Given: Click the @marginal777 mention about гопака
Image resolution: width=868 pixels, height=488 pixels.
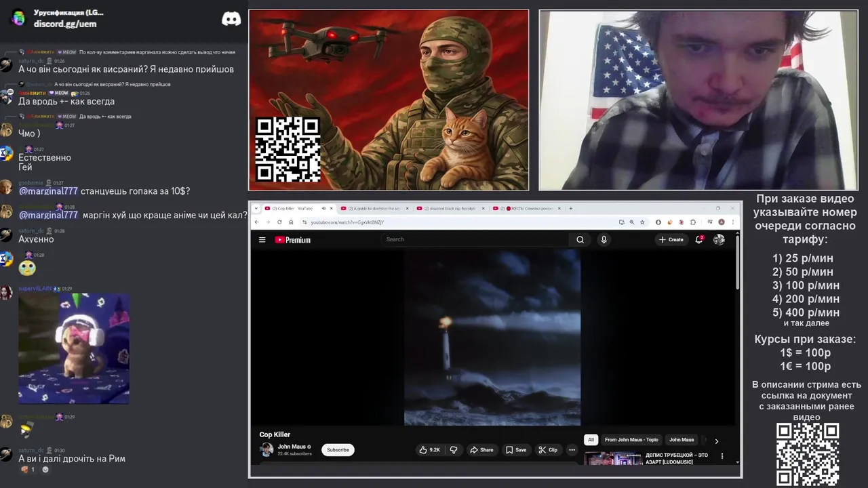Looking at the screenshot, I should click(48, 191).
